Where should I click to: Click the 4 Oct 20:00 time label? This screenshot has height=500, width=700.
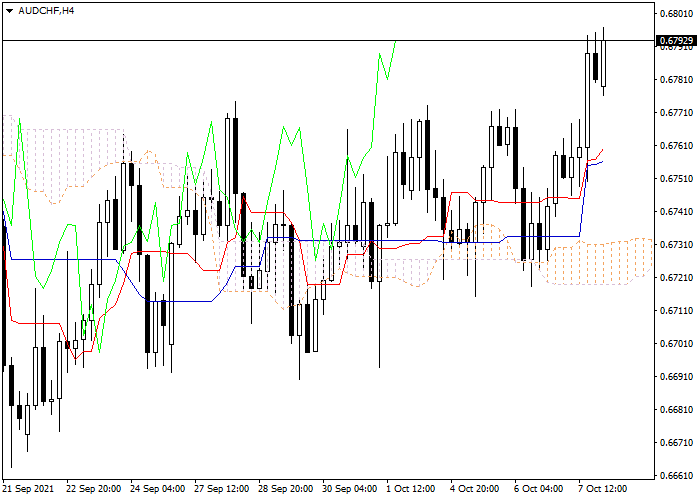click(475, 489)
